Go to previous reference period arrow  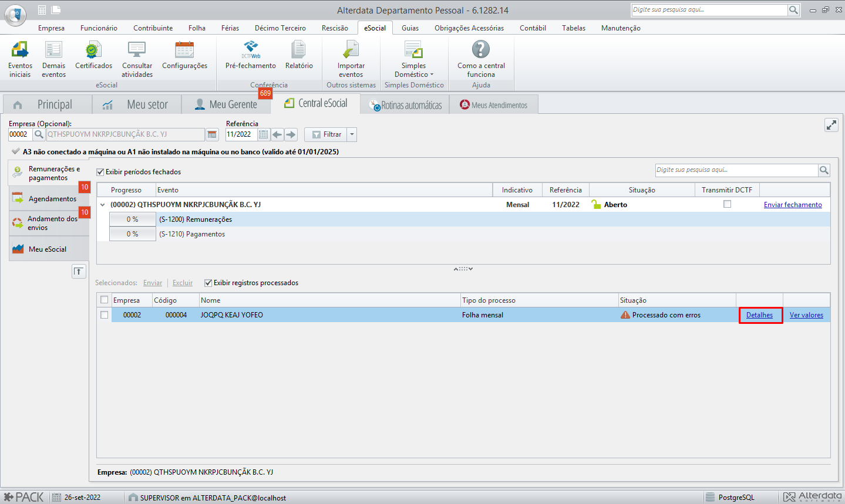coord(277,134)
